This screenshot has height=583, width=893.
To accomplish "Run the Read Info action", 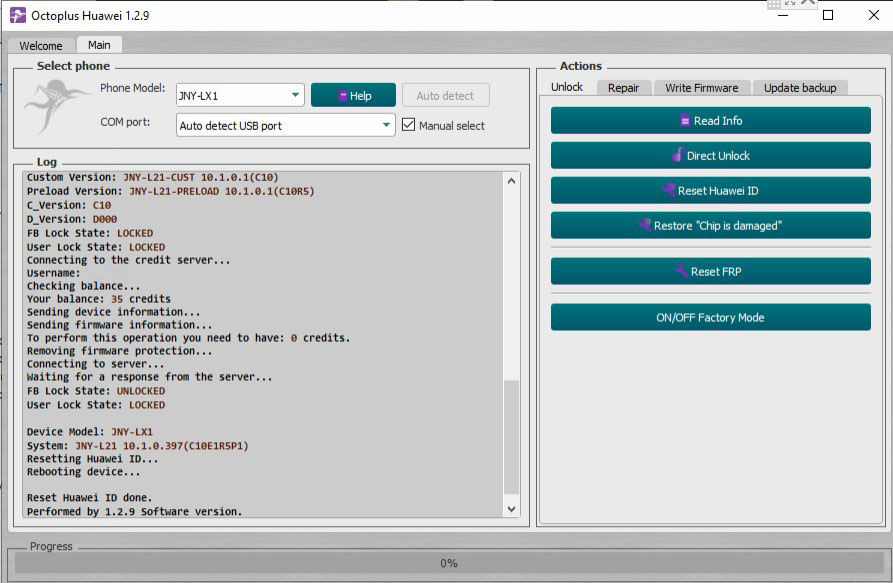I will coord(710,121).
